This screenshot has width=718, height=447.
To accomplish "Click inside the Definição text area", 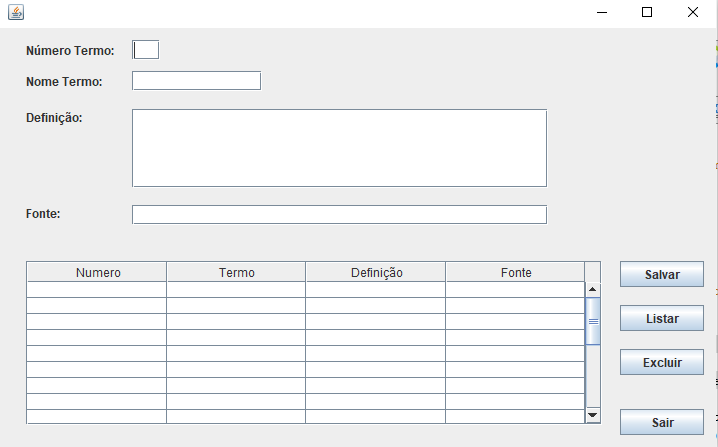I will click(x=339, y=148).
